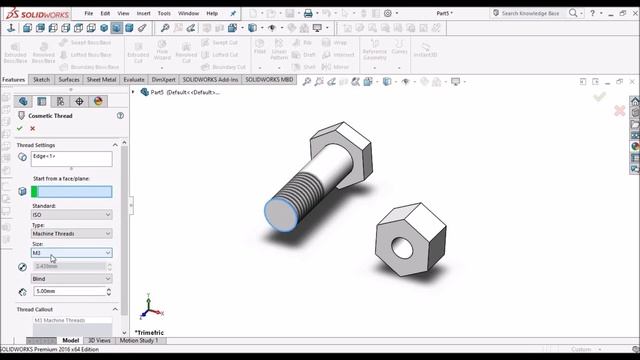
Task: Collapse the Thread Settings section
Action: click(x=115, y=145)
